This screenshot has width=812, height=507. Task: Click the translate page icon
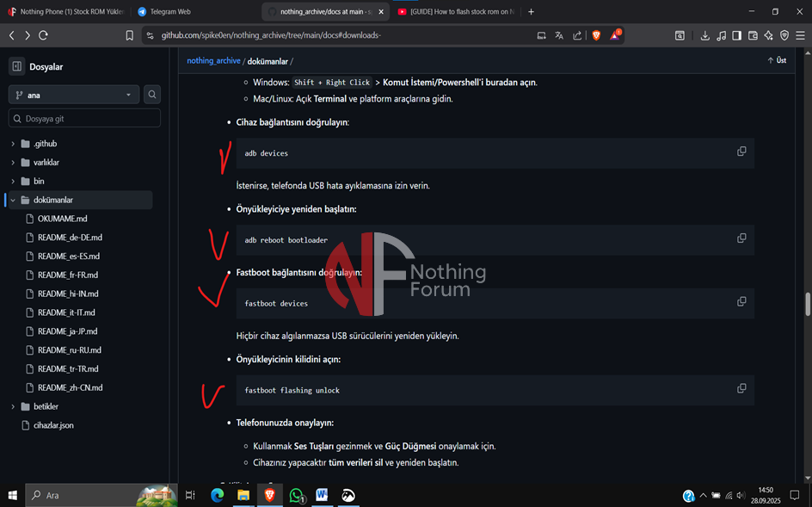[x=559, y=35]
